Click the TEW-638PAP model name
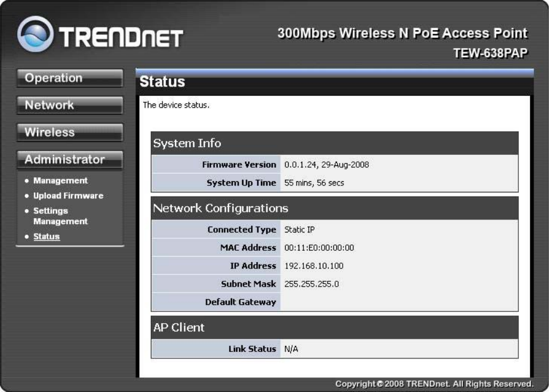The height and width of the screenshot is (392, 549). [x=490, y=53]
